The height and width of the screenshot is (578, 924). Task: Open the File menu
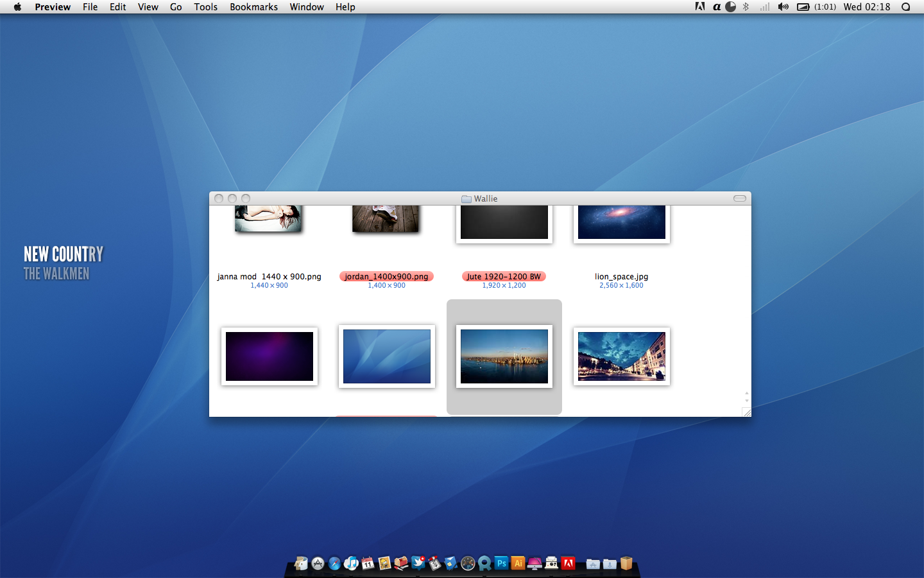coord(90,6)
